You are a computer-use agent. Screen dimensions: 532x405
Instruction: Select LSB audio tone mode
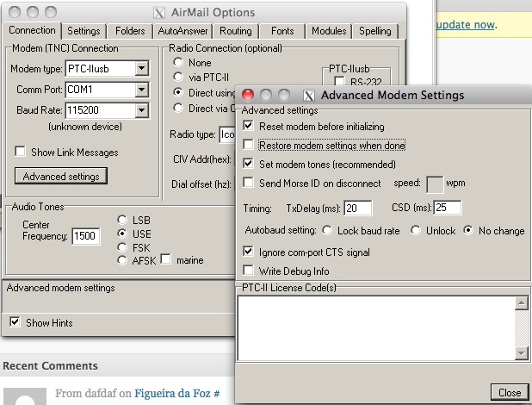(x=122, y=220)
